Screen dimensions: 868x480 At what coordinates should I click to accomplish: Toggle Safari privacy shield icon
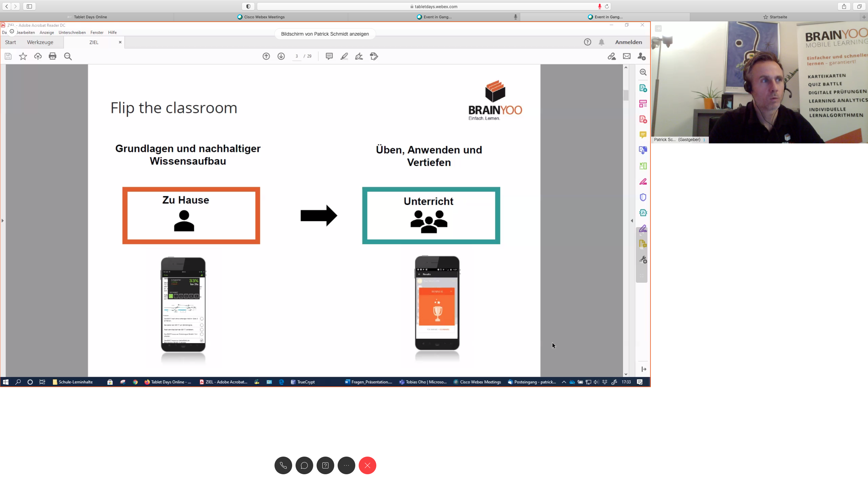click(x=248, y=6)
